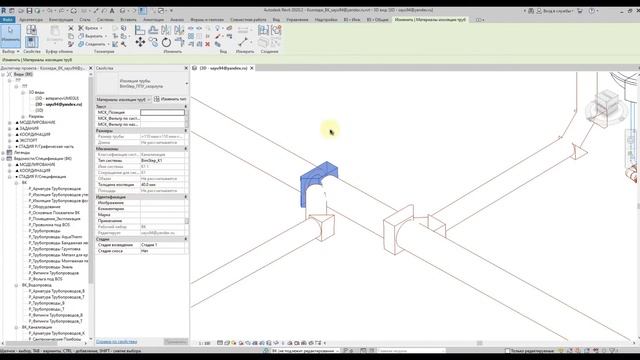
Task: Click the Move tool cross-arrows icon
Action: point(140,42)
